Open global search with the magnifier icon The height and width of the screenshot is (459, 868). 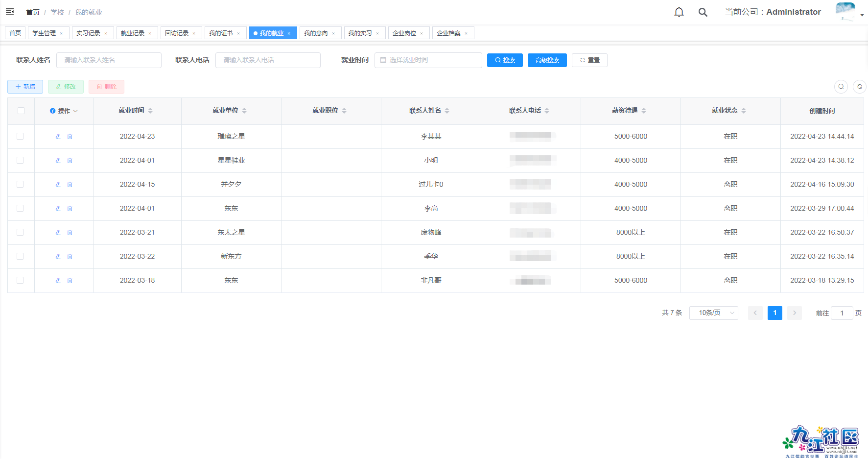(x=703, y=12)
